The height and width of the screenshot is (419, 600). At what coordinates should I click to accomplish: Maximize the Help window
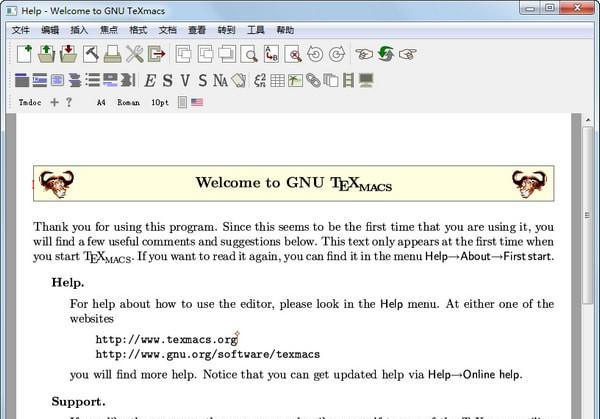coord(550,8)
